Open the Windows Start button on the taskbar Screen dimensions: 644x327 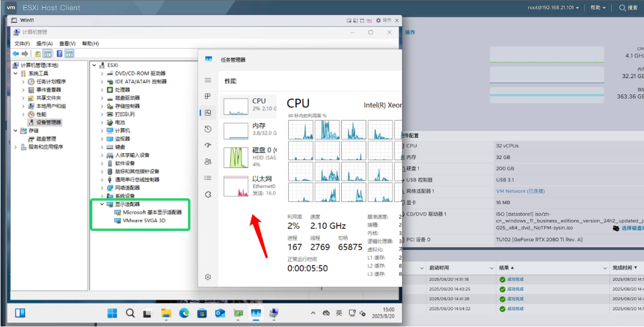(112, 314)
